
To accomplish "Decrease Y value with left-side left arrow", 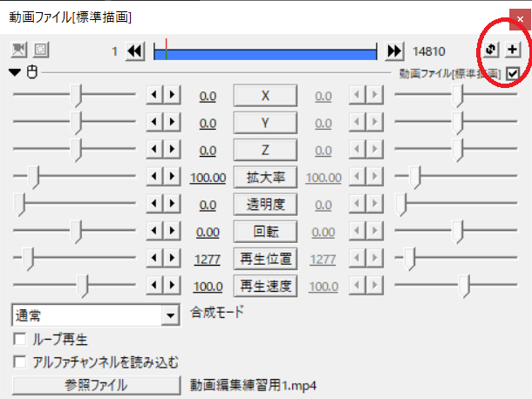I will pyautogui.click(x=154, y=122).
